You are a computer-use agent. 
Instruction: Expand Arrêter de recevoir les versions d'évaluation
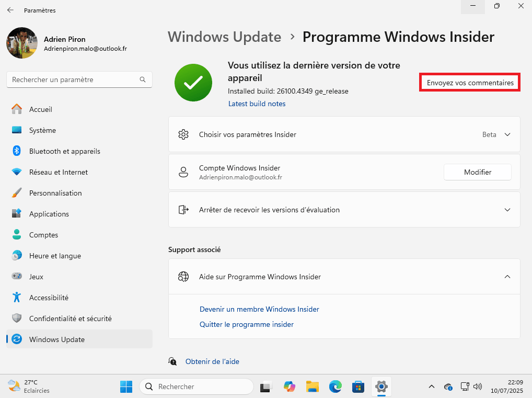(x=344, y=210)
